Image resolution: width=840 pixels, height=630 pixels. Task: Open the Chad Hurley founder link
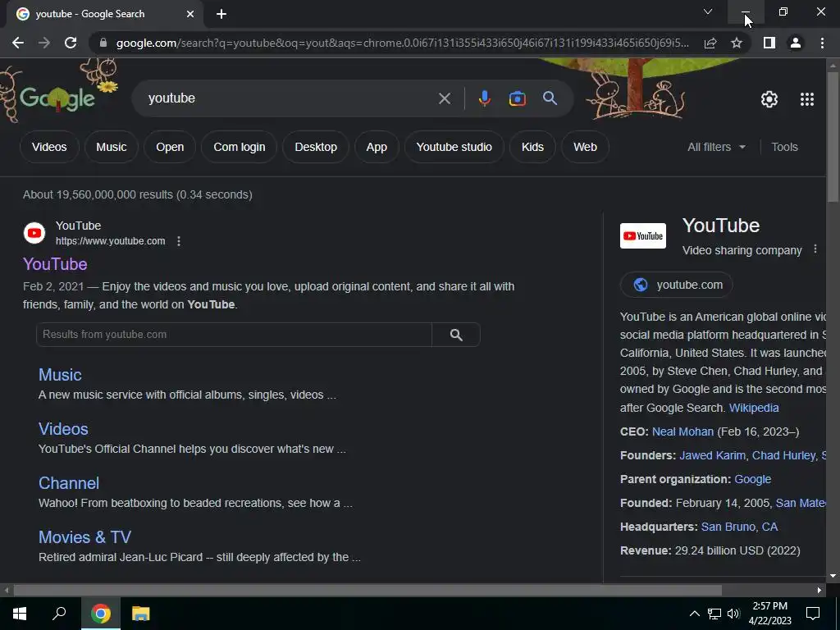(x=783, y=455)
